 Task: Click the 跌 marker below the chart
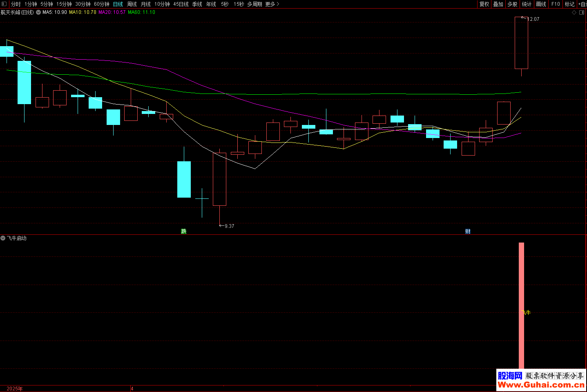pos(184,231)
